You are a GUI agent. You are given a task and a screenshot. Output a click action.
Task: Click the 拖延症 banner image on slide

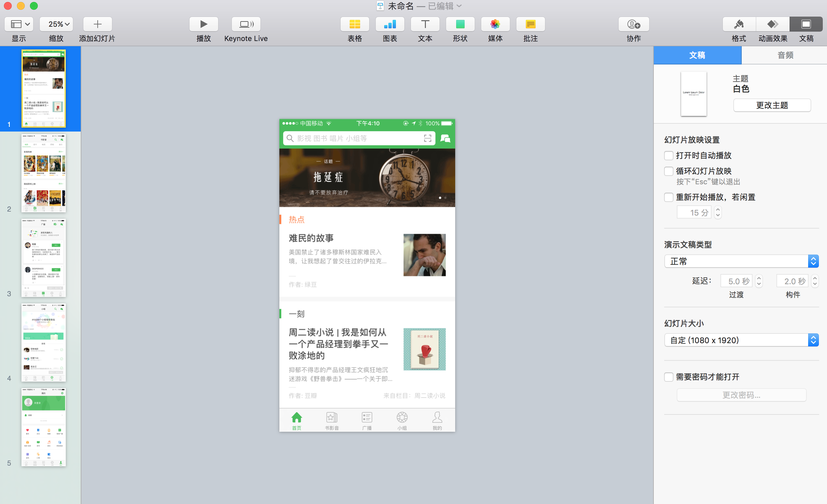pos(367,178)
